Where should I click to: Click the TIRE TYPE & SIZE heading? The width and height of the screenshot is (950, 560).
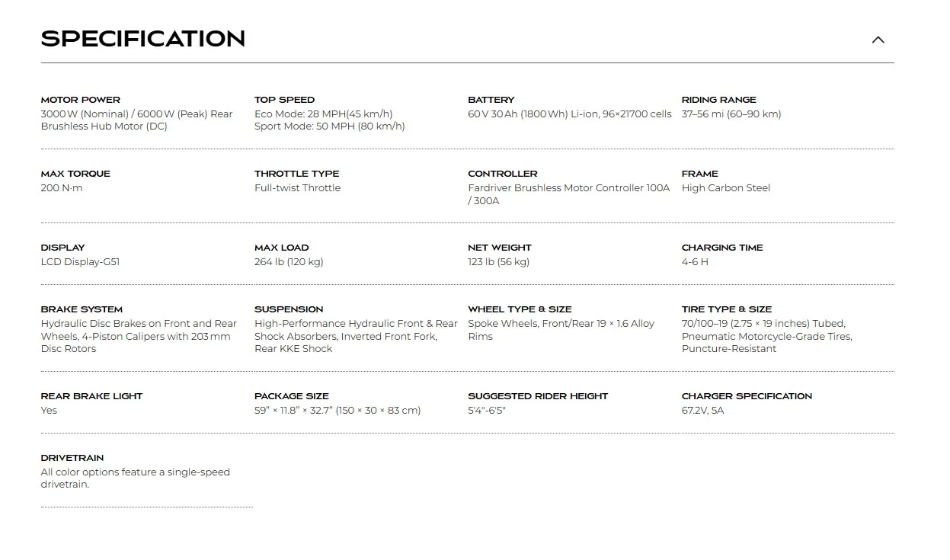click(x=727, y=309)
